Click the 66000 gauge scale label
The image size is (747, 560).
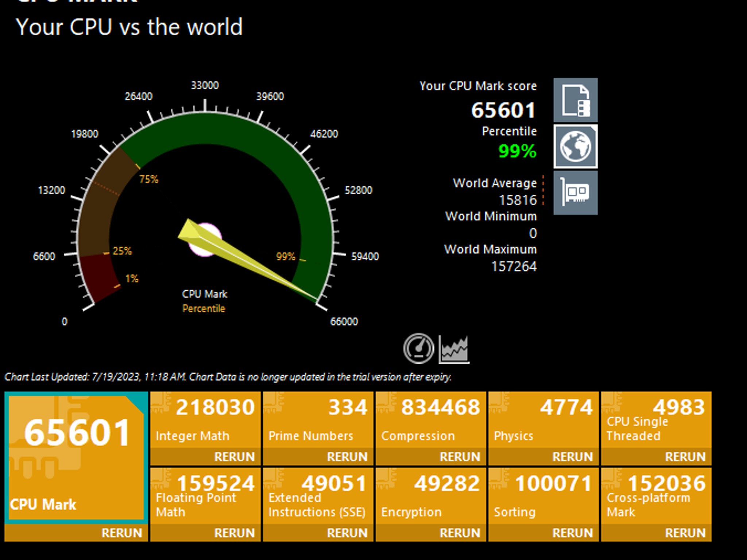[x=344, y=322]
